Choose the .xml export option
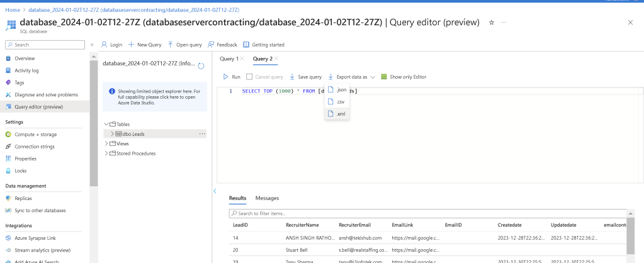Viewport: 644px width, 263px height. click(x=337, y=114)
